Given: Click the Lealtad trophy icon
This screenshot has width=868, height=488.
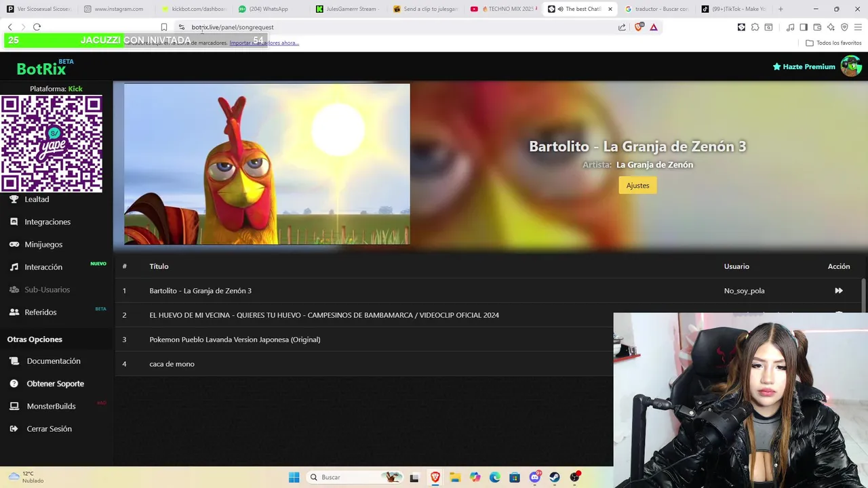Looking at the screenshot, I should (14, 199).
